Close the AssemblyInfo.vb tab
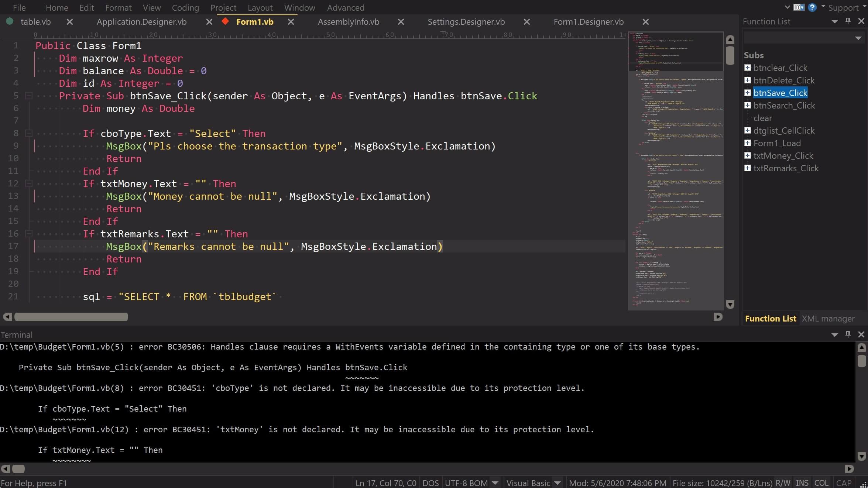This screenshot has height=488, width=868. (401, 22)
